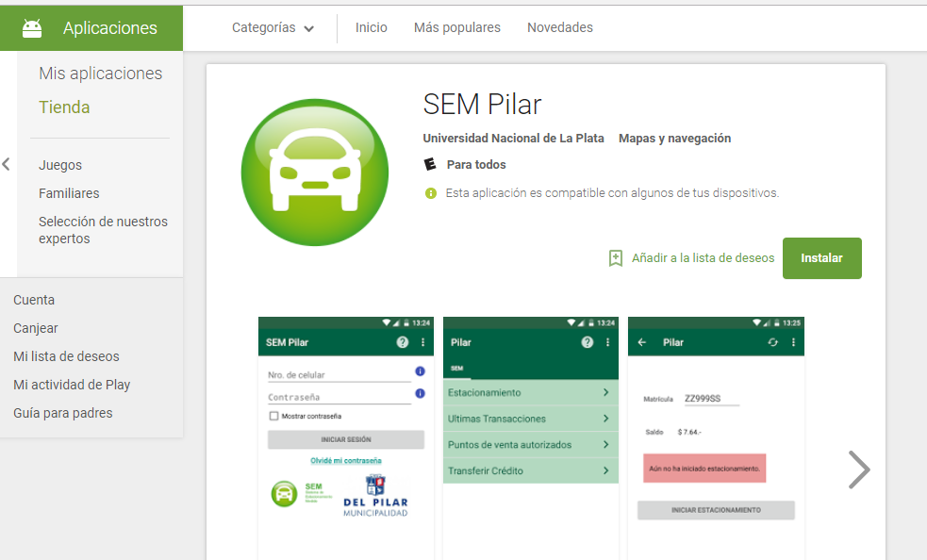The width and height of the screenshot is (927, 560).
Task: Go to the Inicio tab
Action: tap(371, 28)
